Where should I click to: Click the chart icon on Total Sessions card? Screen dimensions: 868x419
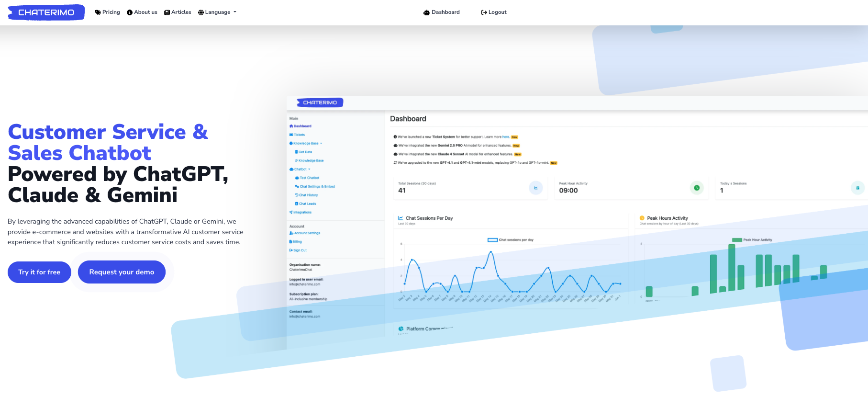(x=535, y=188)
